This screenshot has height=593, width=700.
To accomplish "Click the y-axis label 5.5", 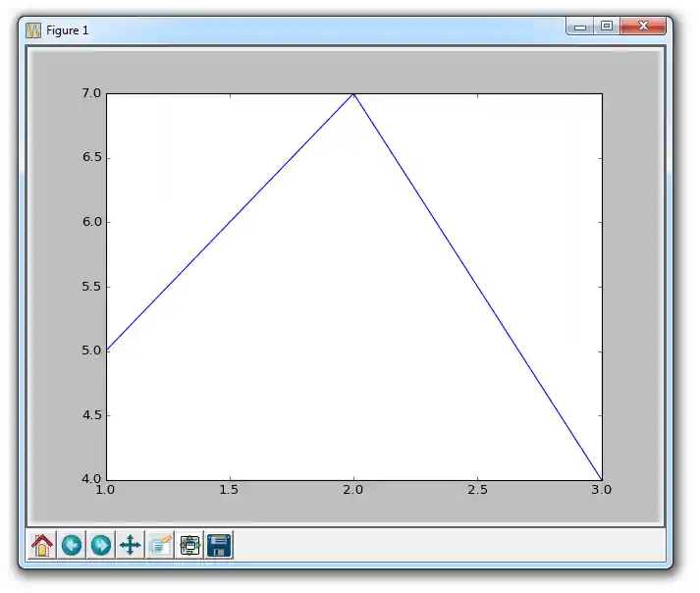I will click(91, 287).
